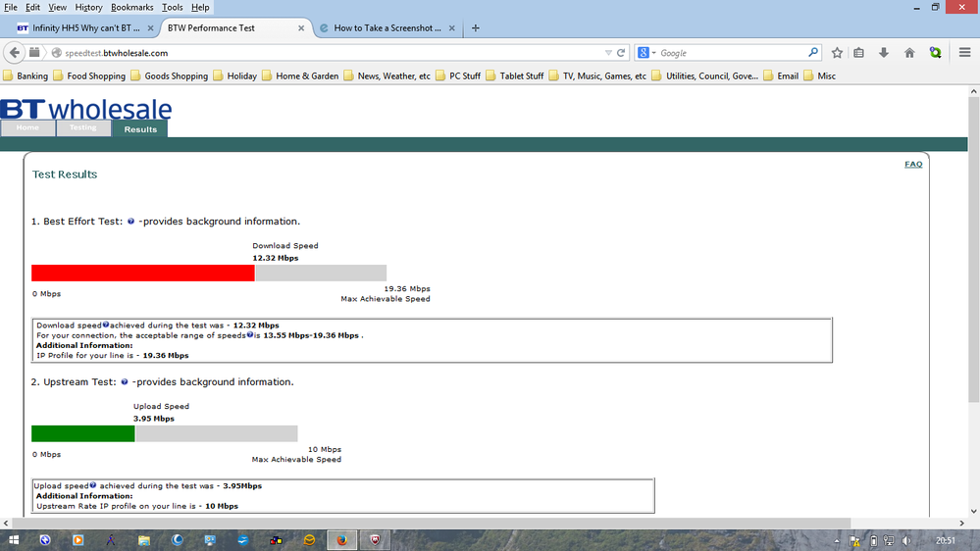Open the network icon in system tray
The height and width of the screenshot is (551, 980).
(x=889, y=541)
